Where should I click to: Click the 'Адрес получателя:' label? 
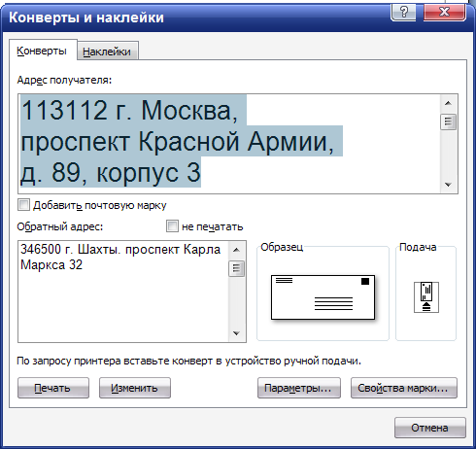(64, 80)
